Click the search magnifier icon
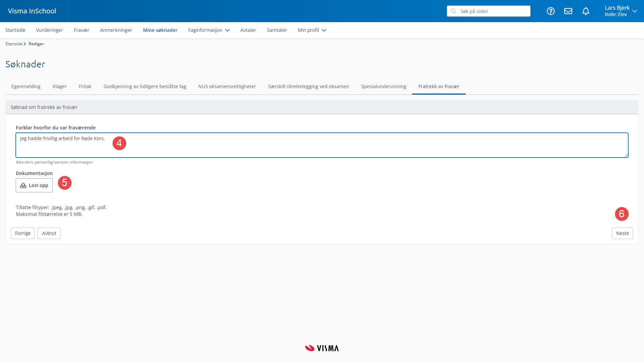Viewport: 644px width, 362px height. [453, 11]
